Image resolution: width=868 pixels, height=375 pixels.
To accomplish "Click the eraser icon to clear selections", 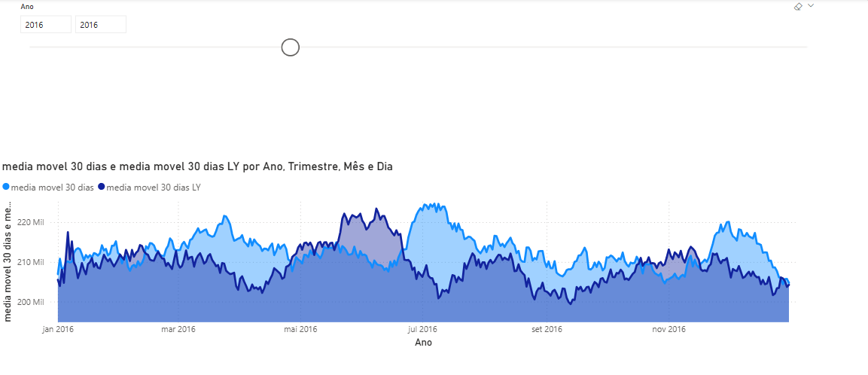I will (799, 6).
